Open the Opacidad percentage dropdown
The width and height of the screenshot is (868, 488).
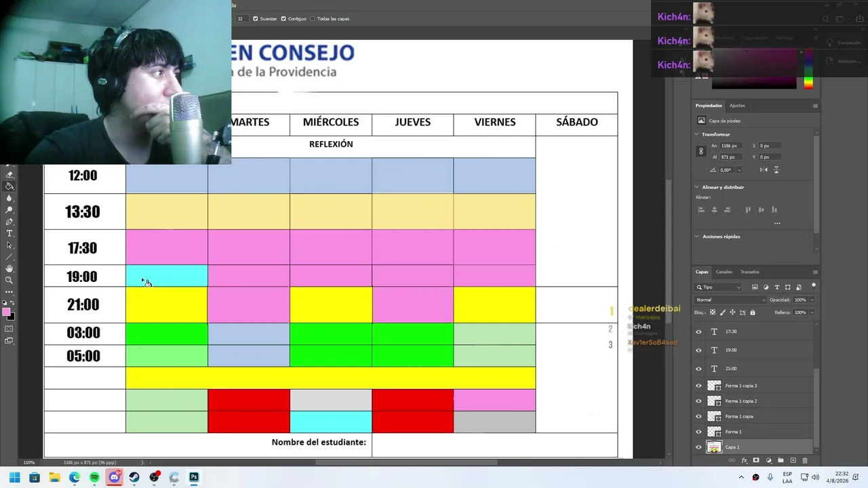(812, 300)
